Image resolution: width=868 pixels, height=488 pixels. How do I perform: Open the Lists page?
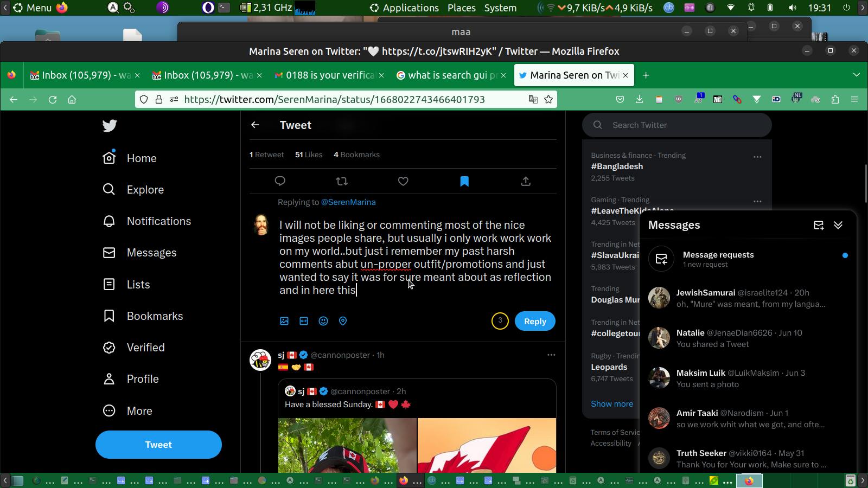coord(126,284)
